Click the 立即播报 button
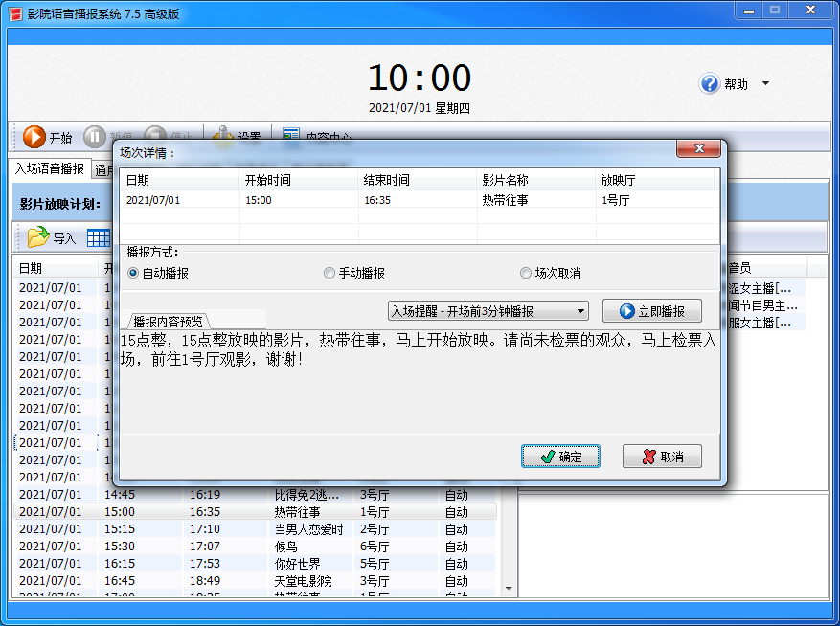Viewport: 840px width, 626px height. tap(651, 311)
